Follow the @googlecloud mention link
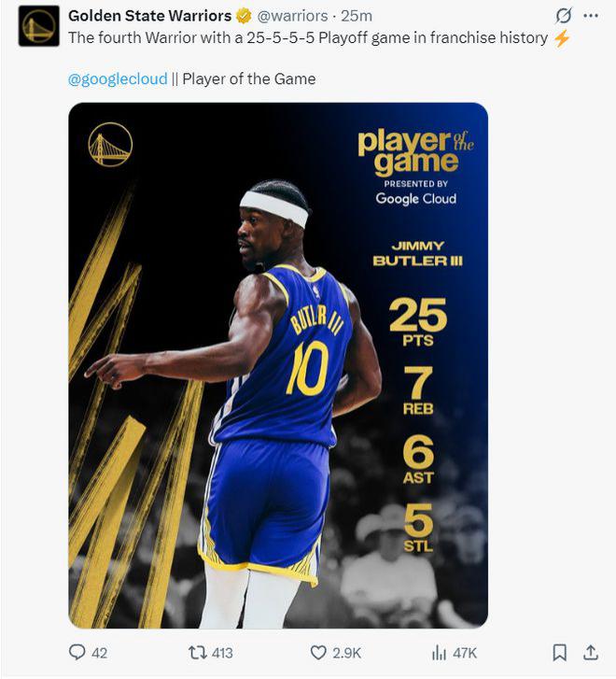616x679 pixels. pyautogui.click(x=118, y=78)
